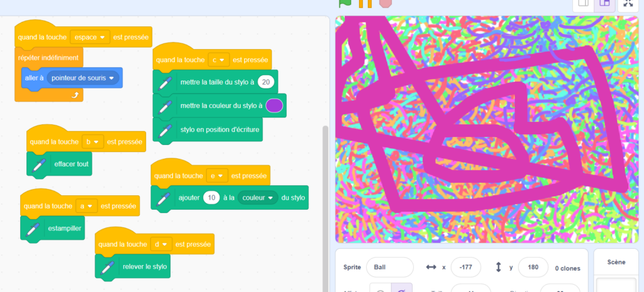644x292 pixels.
Task: Open the purple pen colour swatch
Action: [x=274, y=105]
